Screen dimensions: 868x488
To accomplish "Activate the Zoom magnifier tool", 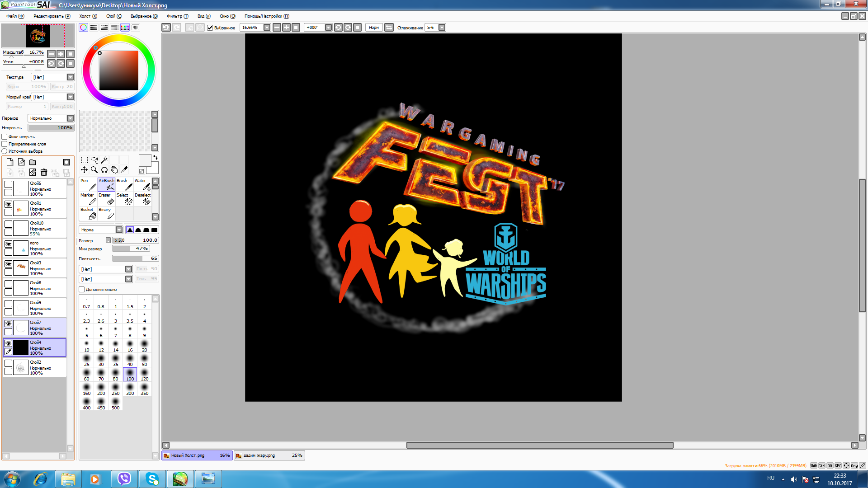I will [94, 170].
